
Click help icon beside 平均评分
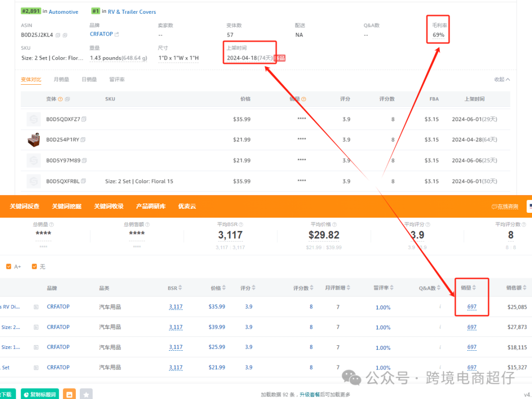[x=428, y=225]
